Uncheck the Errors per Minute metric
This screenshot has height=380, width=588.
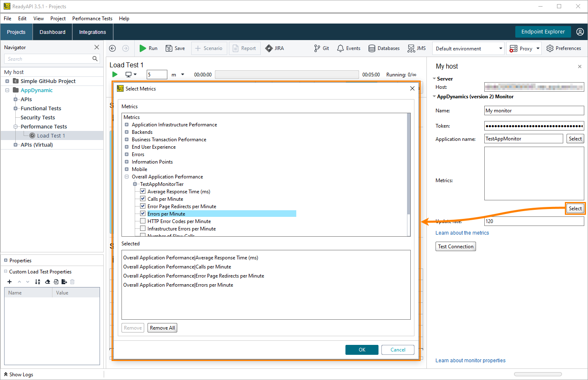143,214
